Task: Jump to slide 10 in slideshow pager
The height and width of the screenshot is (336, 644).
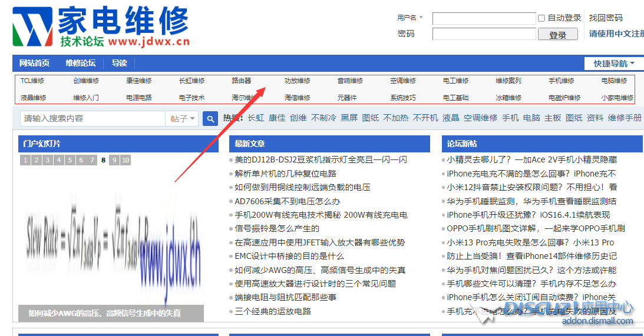Action: pyautogui.click(x=126, y=160)
